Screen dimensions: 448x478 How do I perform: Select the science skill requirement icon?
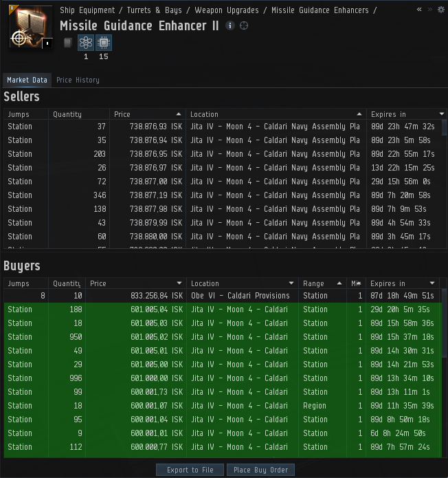86,43
